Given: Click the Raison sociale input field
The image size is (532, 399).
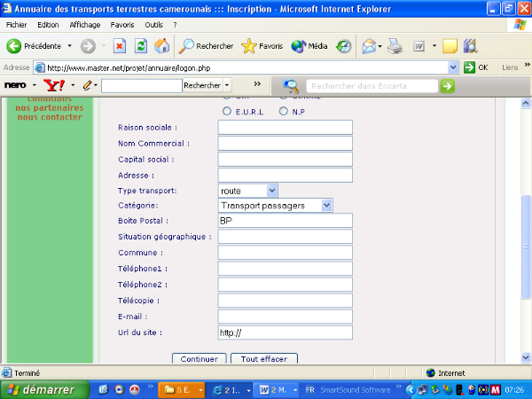Looking at the screenshot, I should click(x=285, y=127).
